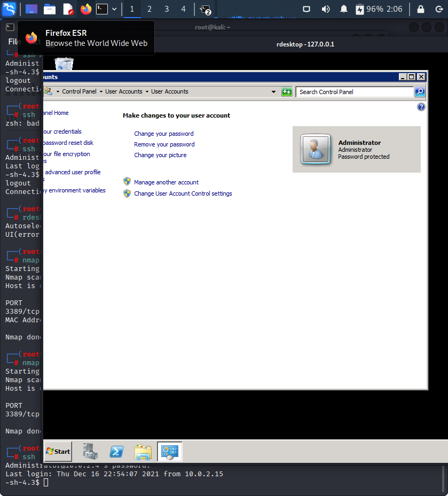The width and height of the screenshot is (448, 496).
Task: Click the search magnifier icon in Control Panel
Action: click(x=420, y=92)
